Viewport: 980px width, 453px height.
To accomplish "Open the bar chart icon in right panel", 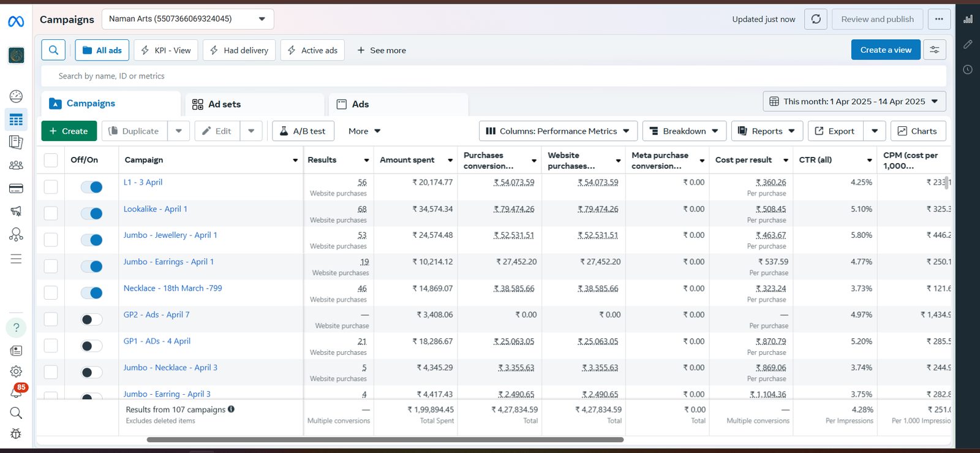I will pos(968,19).
